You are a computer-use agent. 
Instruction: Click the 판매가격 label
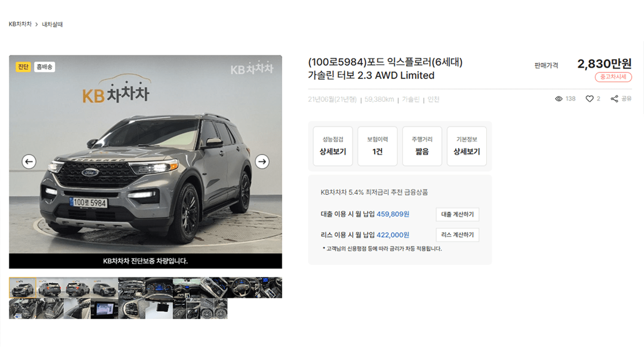coord(546,65)
